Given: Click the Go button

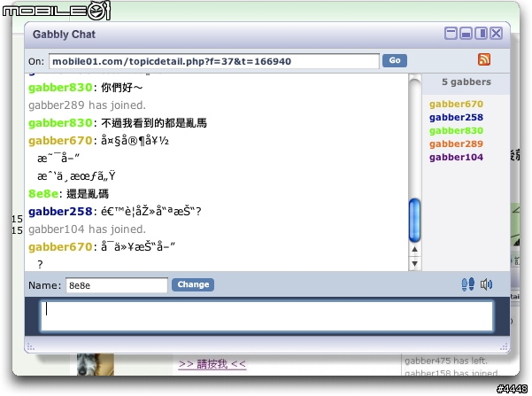Looking at the screenshot, I should pyautogui.click(x=395, y=60).
